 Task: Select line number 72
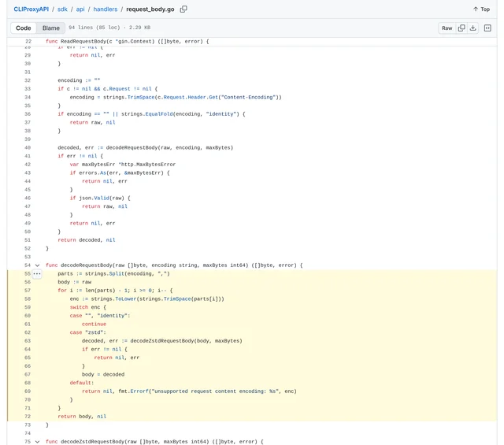pos(28,417)
